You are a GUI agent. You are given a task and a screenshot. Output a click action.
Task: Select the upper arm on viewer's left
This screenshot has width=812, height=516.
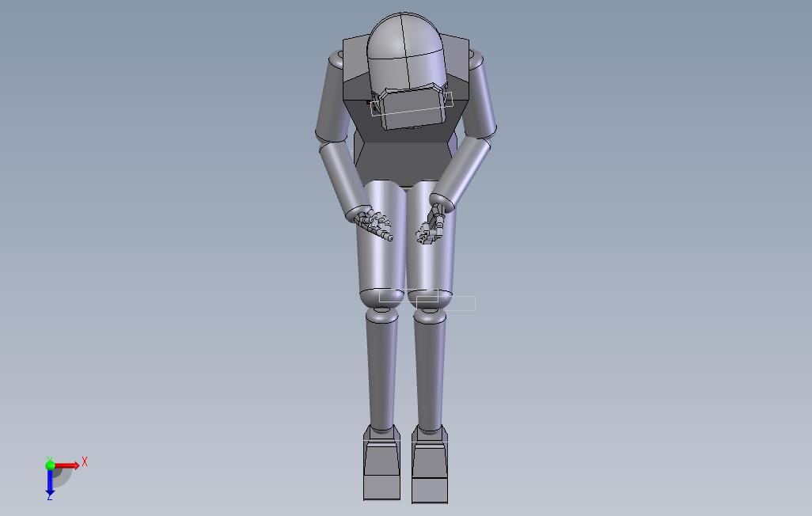[332, 97]
